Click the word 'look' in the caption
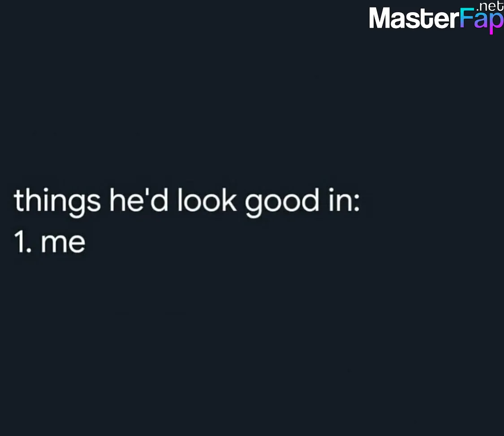 pos(207,200)
